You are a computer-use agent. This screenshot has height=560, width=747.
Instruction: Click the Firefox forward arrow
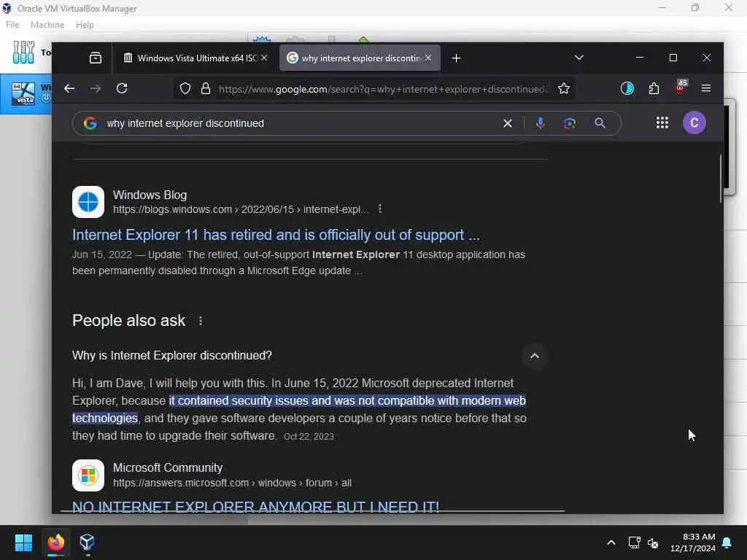click(96, 88)
